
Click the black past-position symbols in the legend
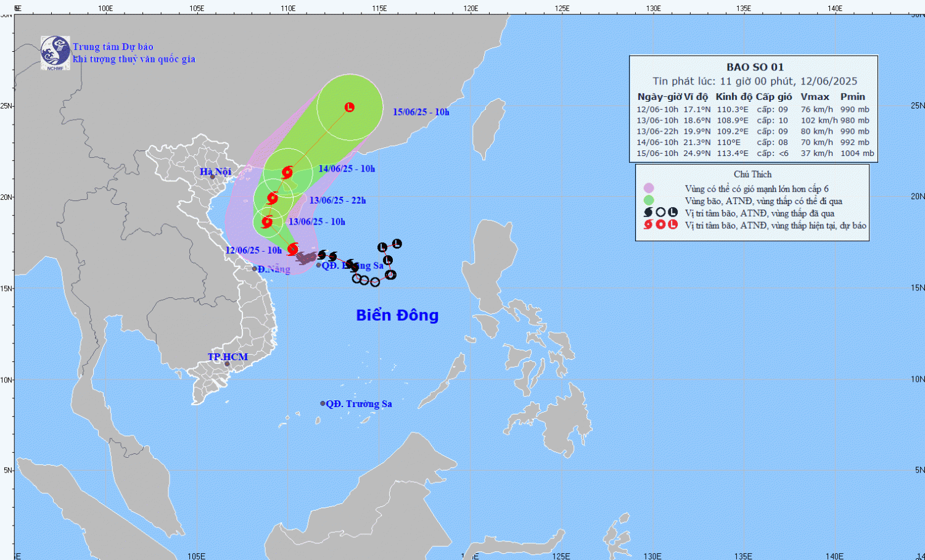coord(660,213)
